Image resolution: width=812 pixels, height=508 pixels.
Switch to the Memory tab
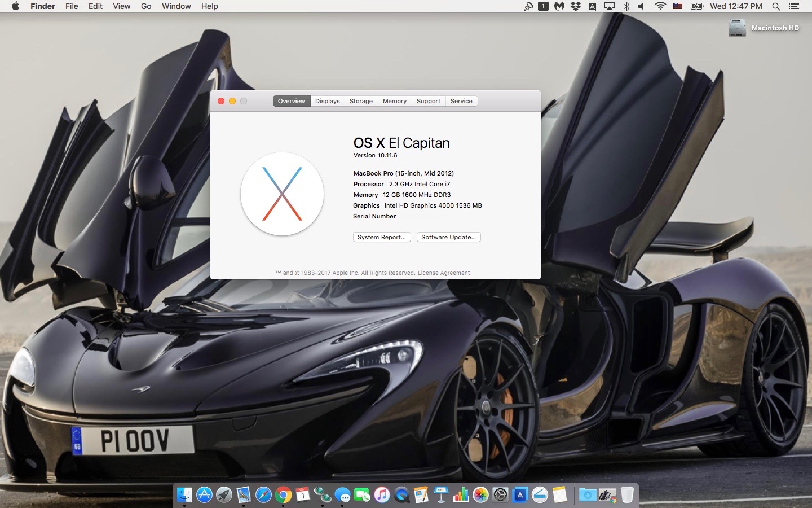pos(395,101)
